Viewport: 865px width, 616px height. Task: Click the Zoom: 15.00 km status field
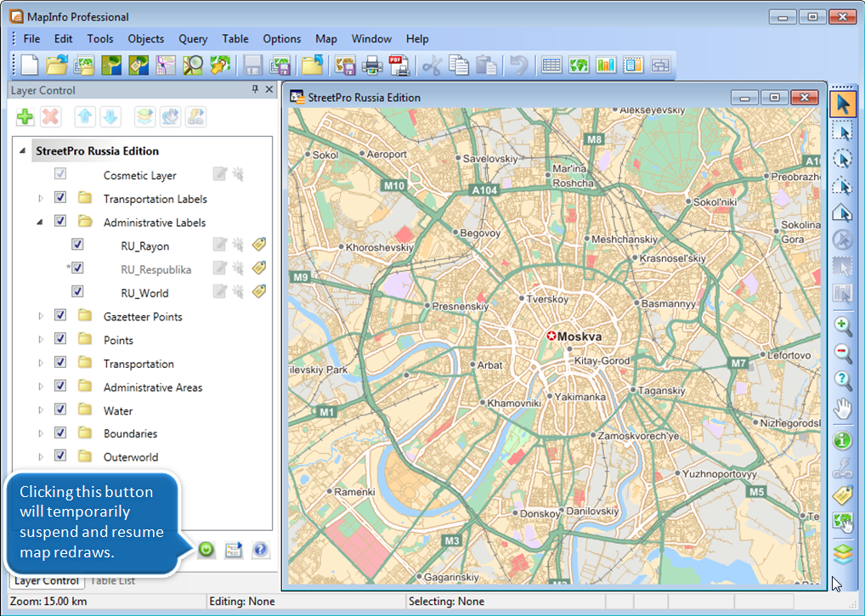(x=106, y=601)
